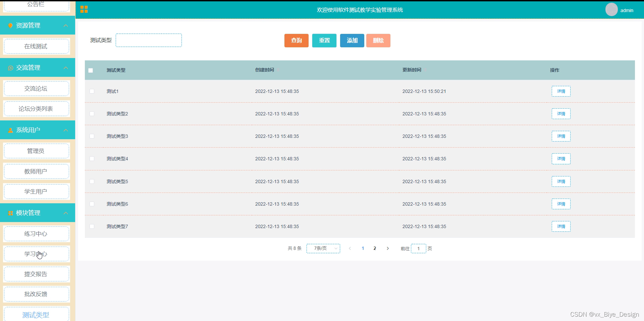Click the teal 重置 button
Screen dimensions: 644x321
point(324,41)
